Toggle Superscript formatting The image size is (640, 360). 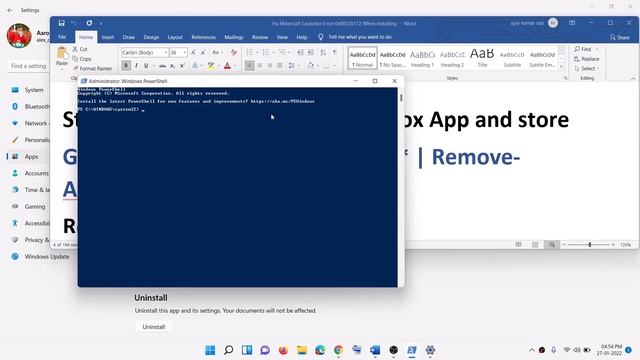tap(182, 65)
